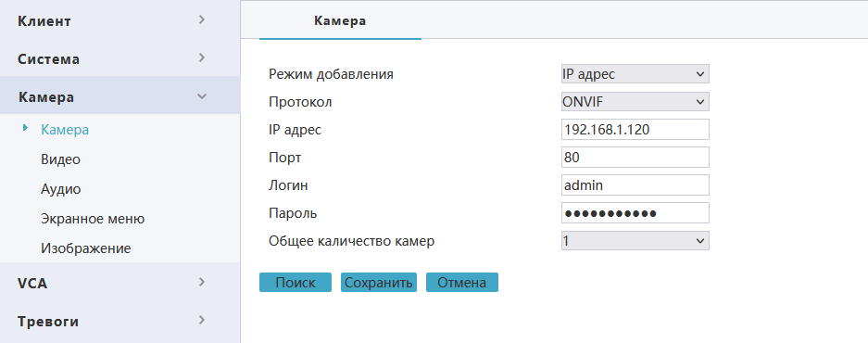Focus the Пароль input field
The width and height of the screenshot is (868, 343).
coord(635,213)
